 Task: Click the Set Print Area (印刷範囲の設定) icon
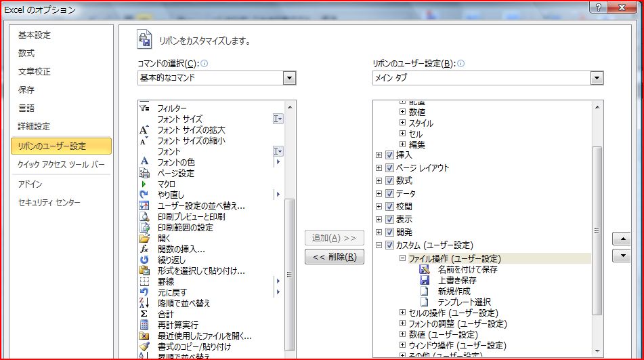tap(144, 227)
